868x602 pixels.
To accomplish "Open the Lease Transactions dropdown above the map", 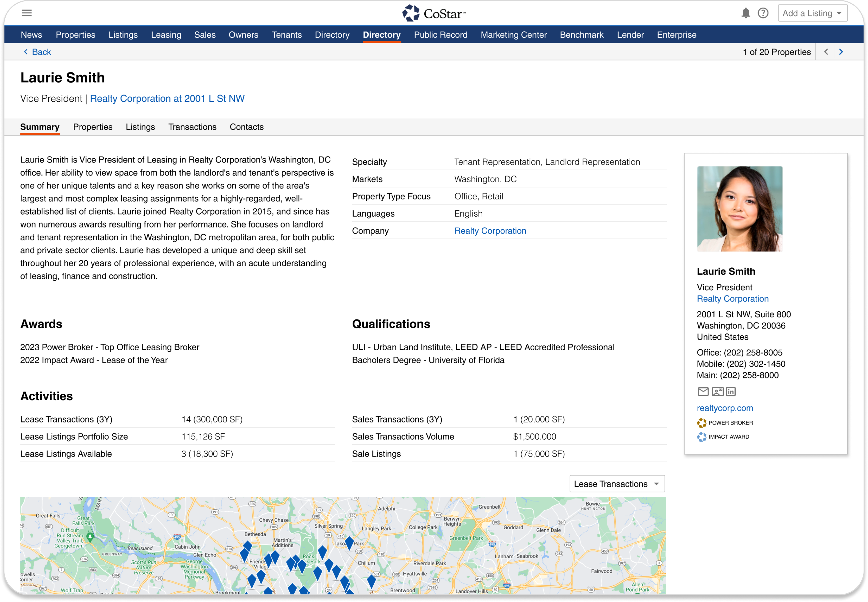I will 617,484.
